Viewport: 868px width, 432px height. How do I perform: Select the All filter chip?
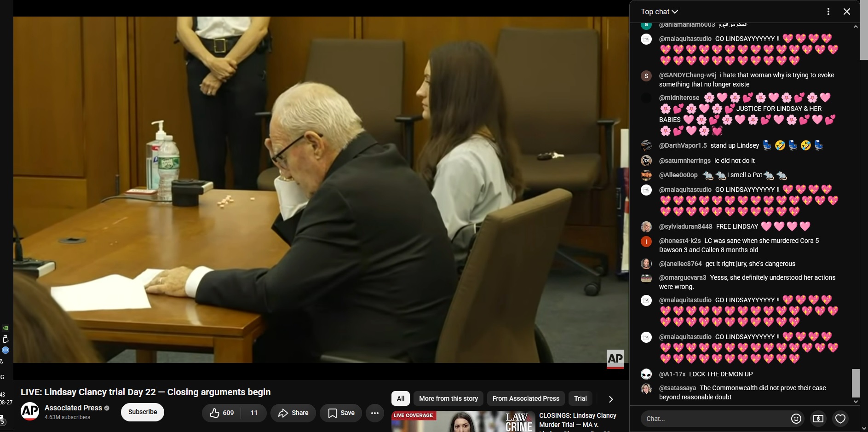tap(401, 398)
